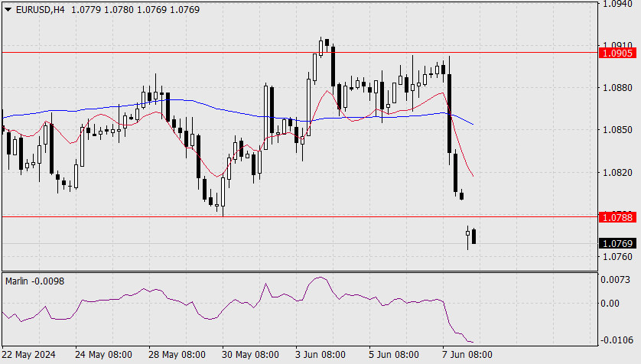Click the OHLC values 1.0779 1.0780 1.0769 1.0769
Image resolution: width=641 pixels, height=364 pixels.
tap(135, 9)
